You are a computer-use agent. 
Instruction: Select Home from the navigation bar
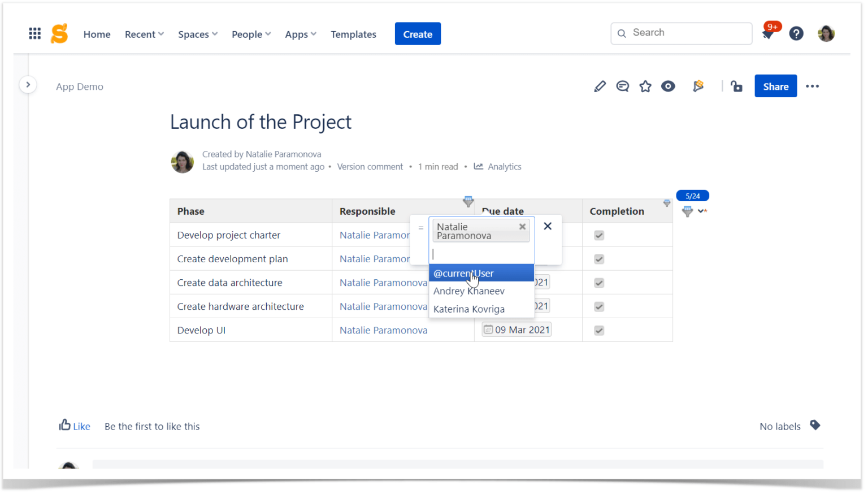coord(97,34)
